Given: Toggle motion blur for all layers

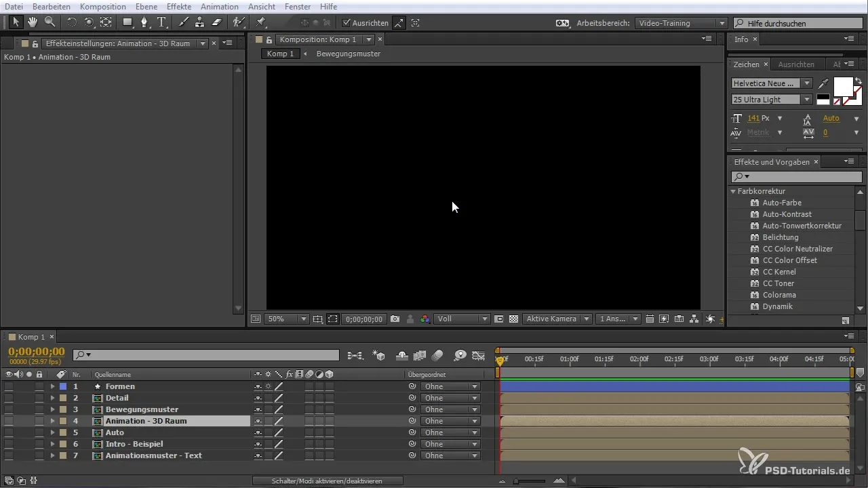Looking at the screenshot, I should [x=437, y=354].
